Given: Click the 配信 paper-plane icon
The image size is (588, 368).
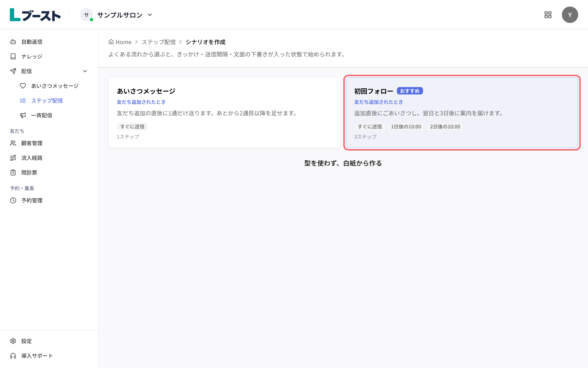Looking at the screenshot, I should [x=13, y=71].
